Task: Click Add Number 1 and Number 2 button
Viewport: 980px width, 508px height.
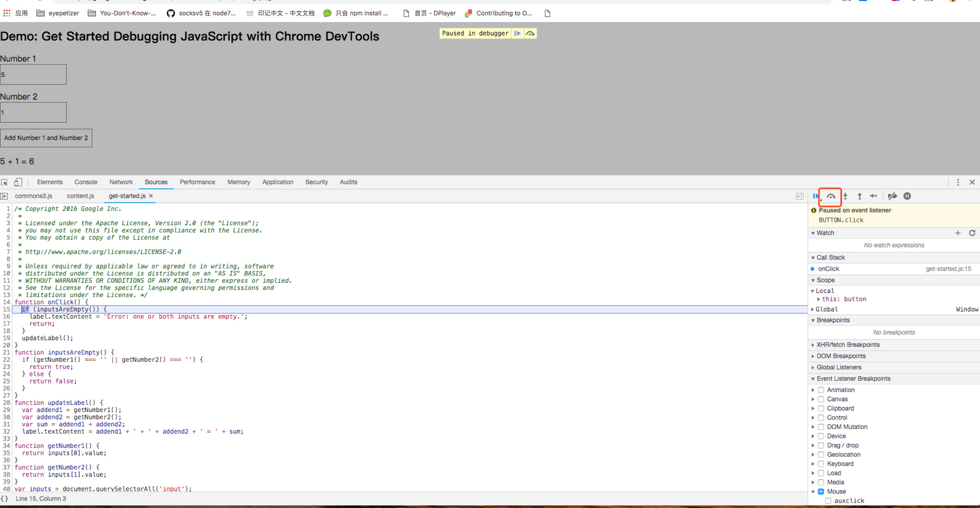Action: tap(46, 138)
